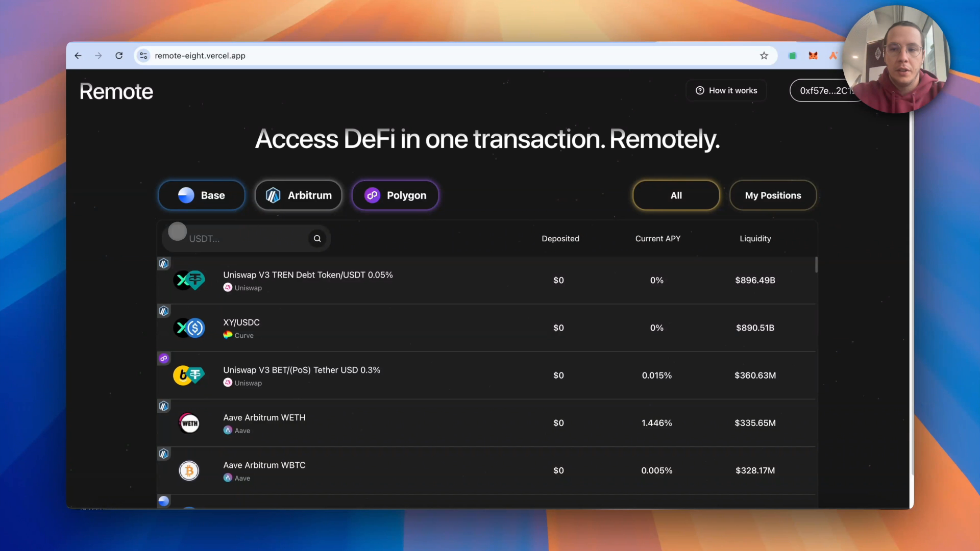The image size is (980, 551).
Task: Click the 0.015% APY value
Action: (657, 375)
